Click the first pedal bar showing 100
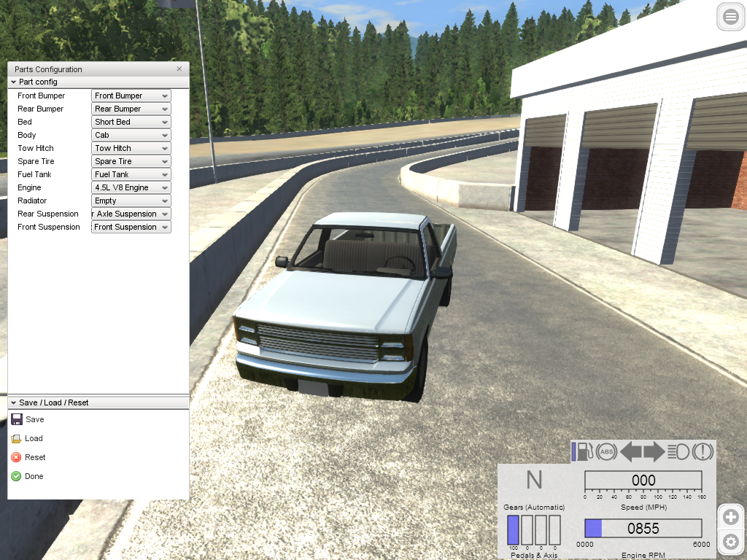The width and height of the screenshot is (747, 560). click(513, 530)
